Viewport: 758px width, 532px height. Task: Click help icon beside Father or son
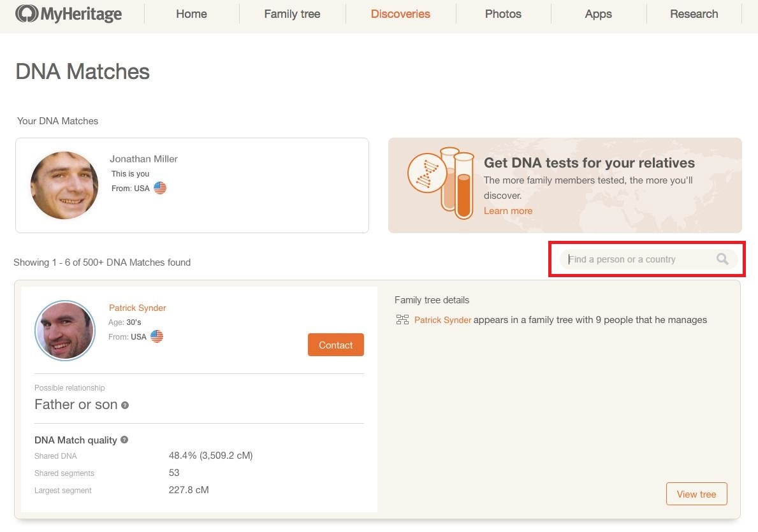click(125, 405)
